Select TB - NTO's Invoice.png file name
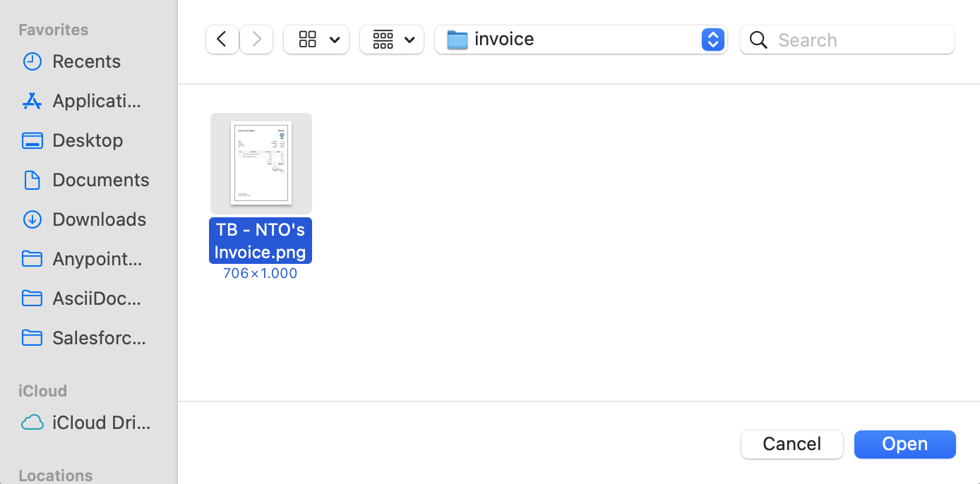 click(261, 241)
